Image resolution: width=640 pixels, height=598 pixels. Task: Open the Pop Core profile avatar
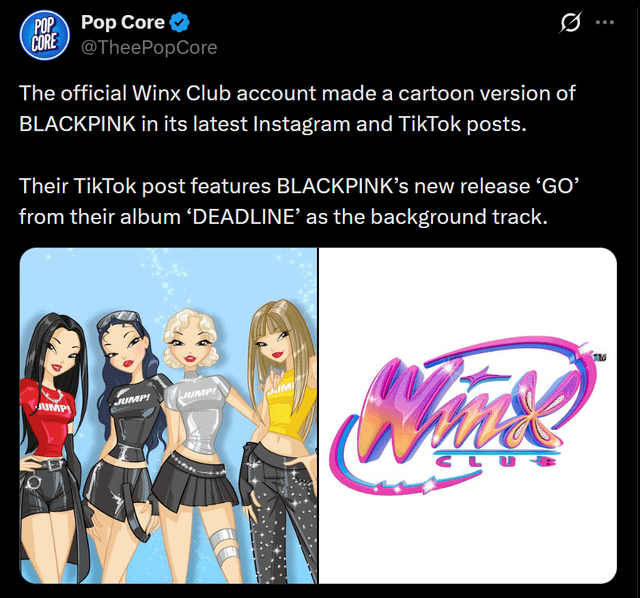pyautogui.click(x=44, y=35)
